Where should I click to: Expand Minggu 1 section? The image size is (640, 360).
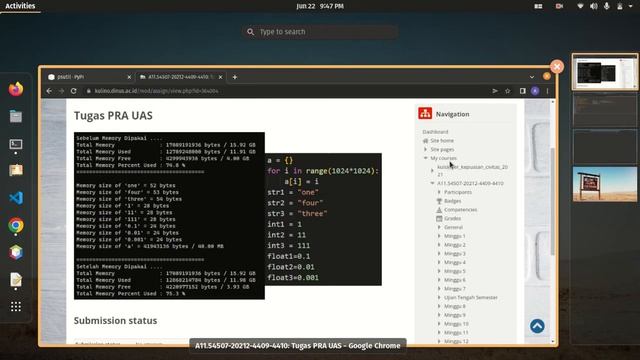coord(439,236)
